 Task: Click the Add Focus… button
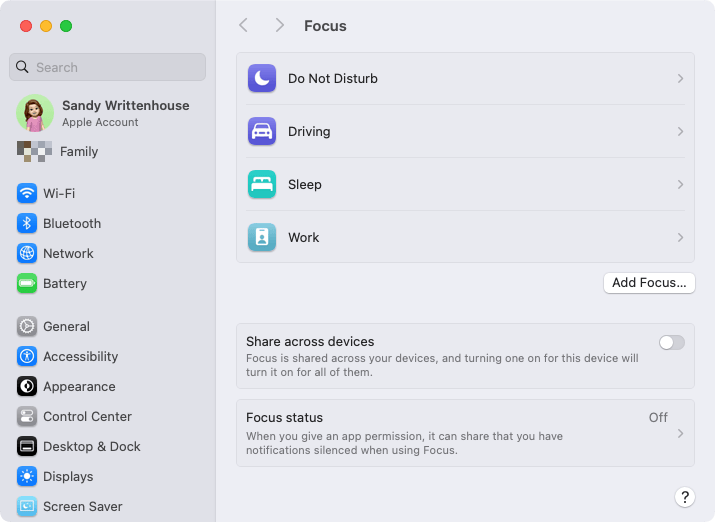coord(649,283)
